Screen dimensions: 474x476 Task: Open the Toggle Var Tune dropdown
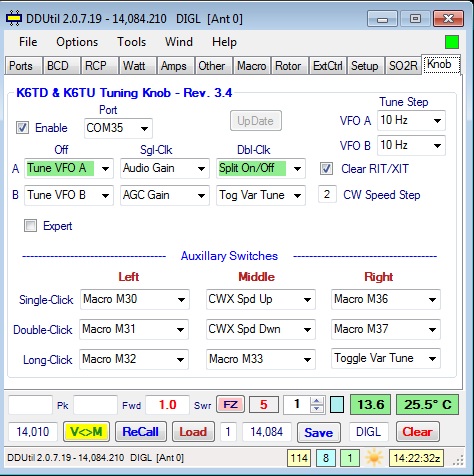386,358
